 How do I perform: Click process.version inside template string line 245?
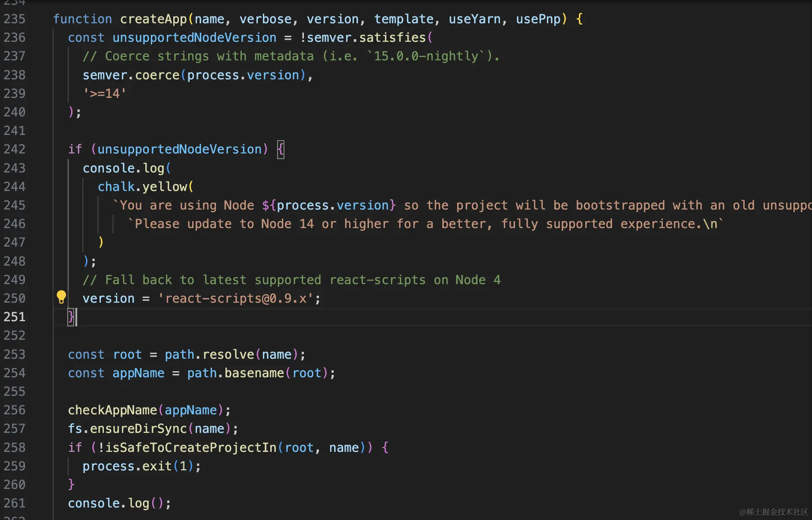coord(333,205)
